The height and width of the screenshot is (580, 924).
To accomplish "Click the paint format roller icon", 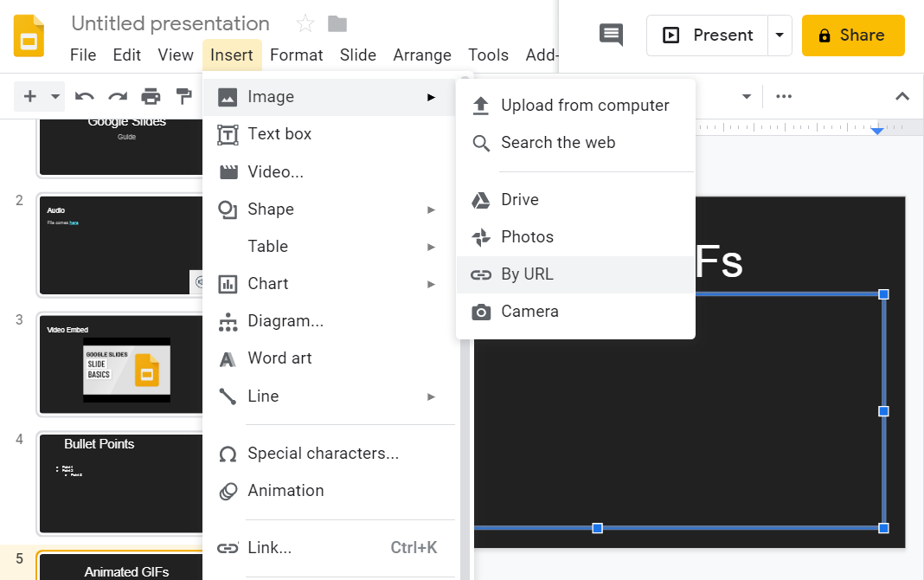I will click(x=183, y=96).
